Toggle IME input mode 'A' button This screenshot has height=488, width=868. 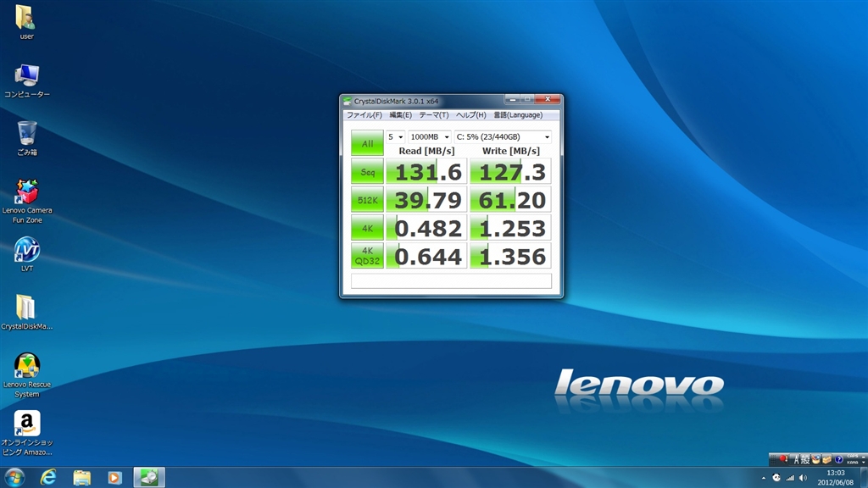click(x=797, y=459)
